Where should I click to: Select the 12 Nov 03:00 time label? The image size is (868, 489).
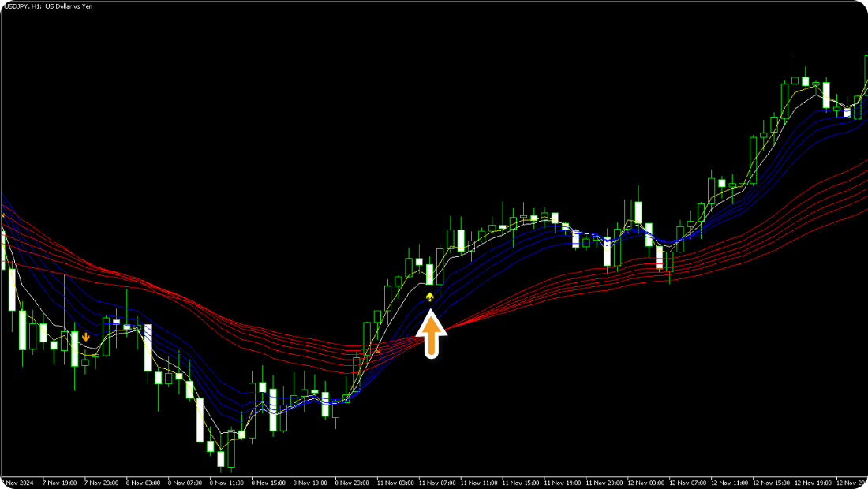[645, 482]
